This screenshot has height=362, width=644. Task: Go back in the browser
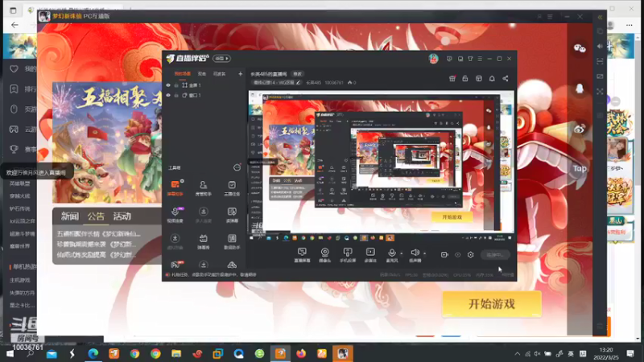pyautogui.click(x=14, y=25)
